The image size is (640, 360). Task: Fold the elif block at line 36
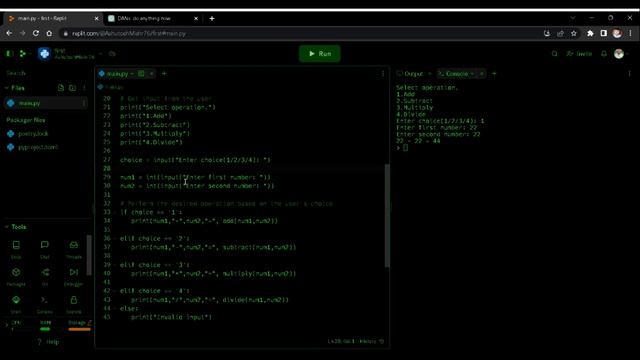click(115, 238)
